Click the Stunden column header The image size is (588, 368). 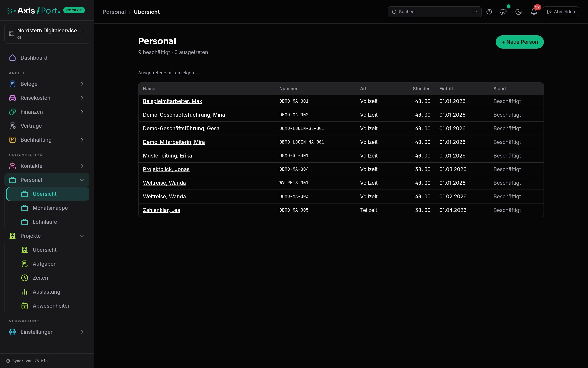pos(421,89)
